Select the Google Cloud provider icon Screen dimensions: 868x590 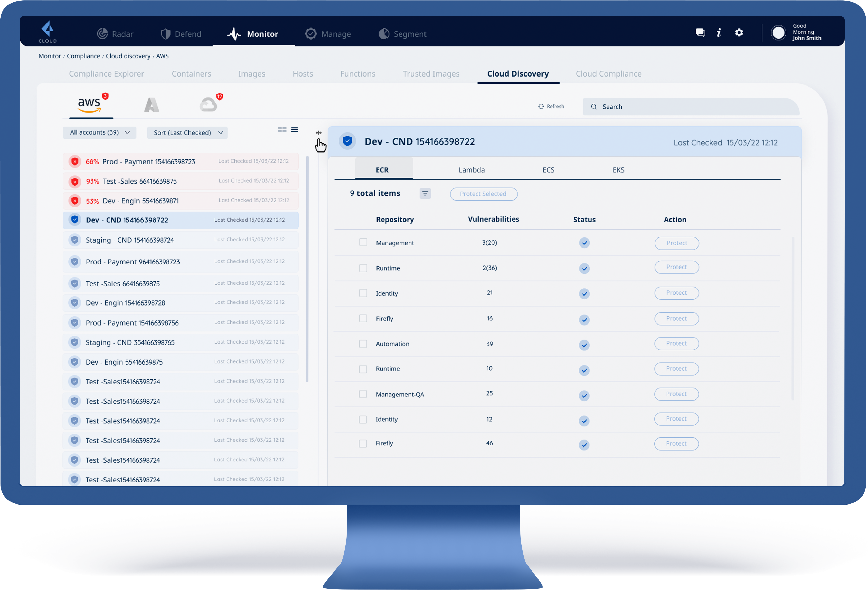[x=209, y=104]
